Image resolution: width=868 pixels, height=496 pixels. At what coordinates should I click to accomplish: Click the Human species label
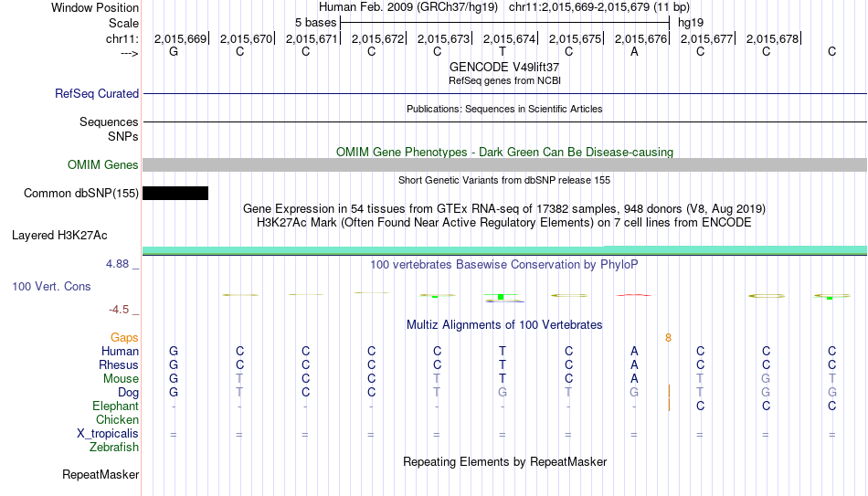[x=120, y=351]
